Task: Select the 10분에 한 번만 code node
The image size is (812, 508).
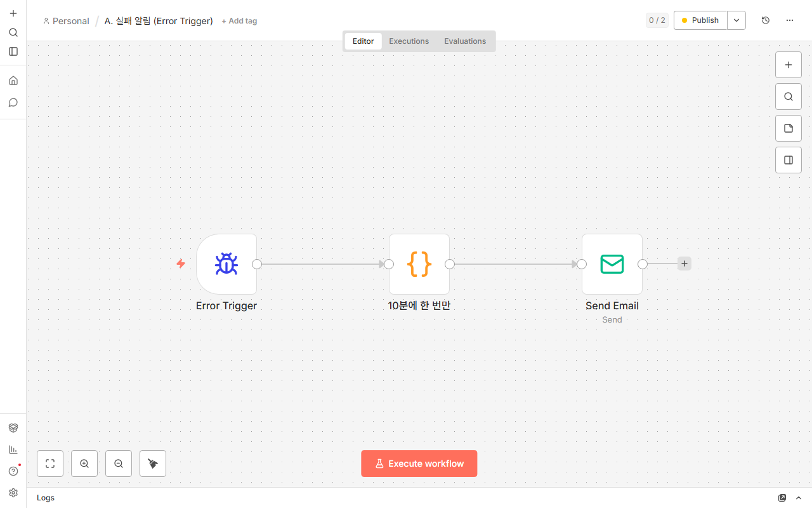Action: (x=419, y=264)
